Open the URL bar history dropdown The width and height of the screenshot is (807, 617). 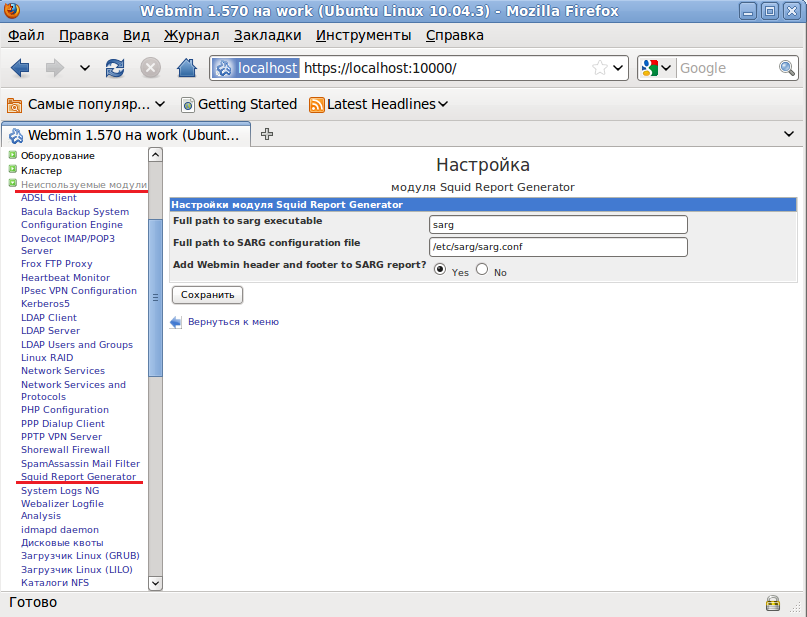point(619,68)
